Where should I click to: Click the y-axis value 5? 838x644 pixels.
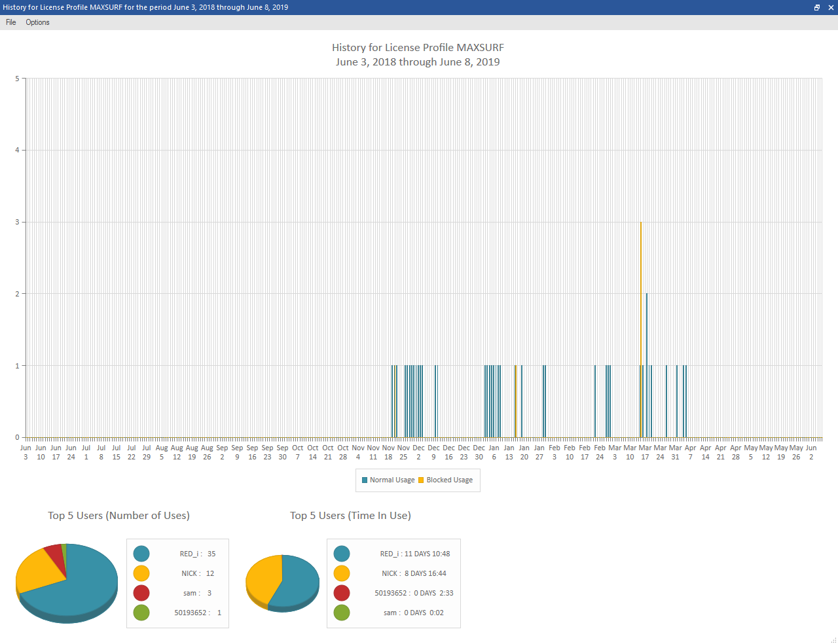[x=17, y=79]
